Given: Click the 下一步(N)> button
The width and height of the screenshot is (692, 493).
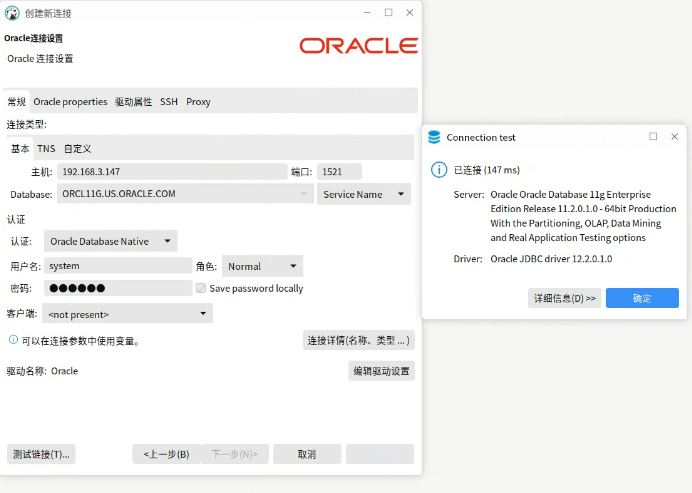Looking at the screenshot, I should 235,454.
